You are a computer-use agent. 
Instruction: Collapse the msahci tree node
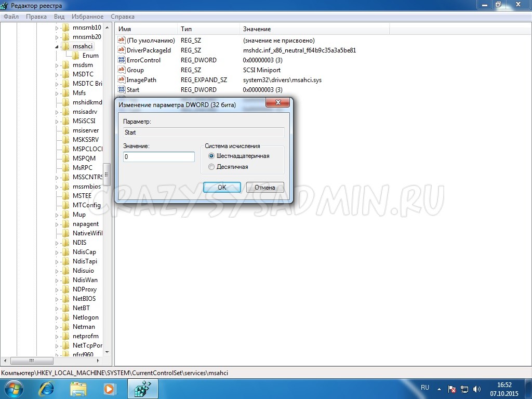point(57,46)
